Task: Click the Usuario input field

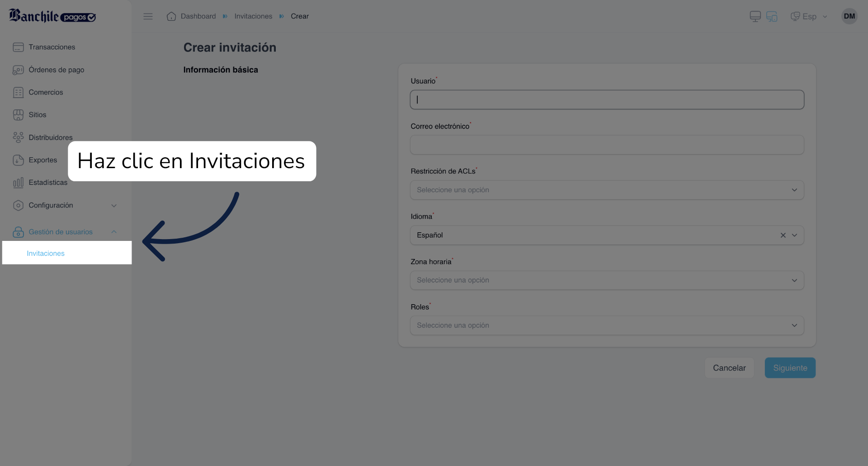Action: 607,99
